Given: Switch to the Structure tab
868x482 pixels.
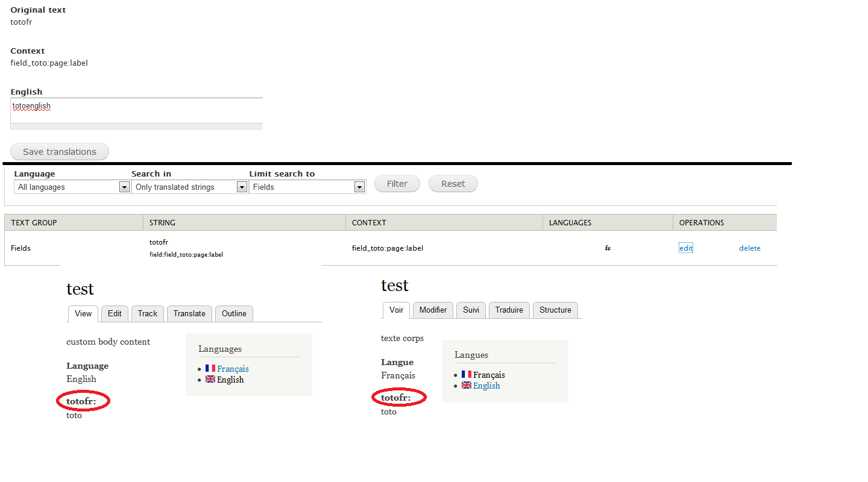Looking at the screenshot, I should point(555,310).
